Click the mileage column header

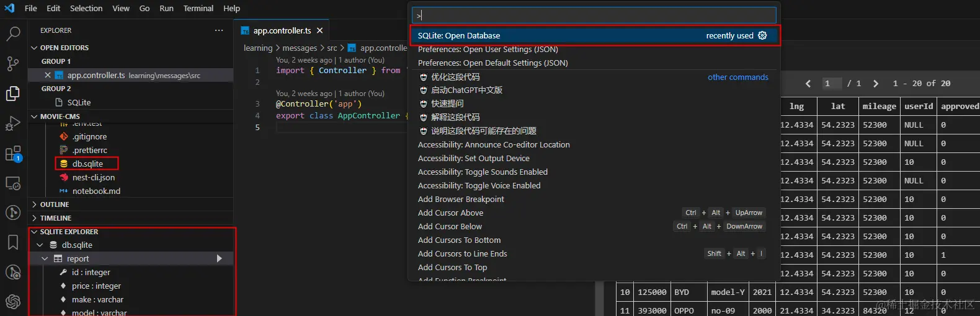point(879,106)
